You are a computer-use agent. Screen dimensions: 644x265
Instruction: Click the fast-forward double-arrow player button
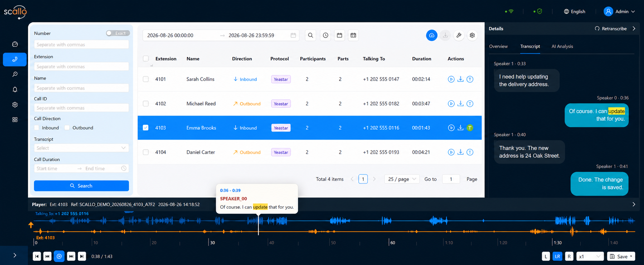tap(71, 256)
